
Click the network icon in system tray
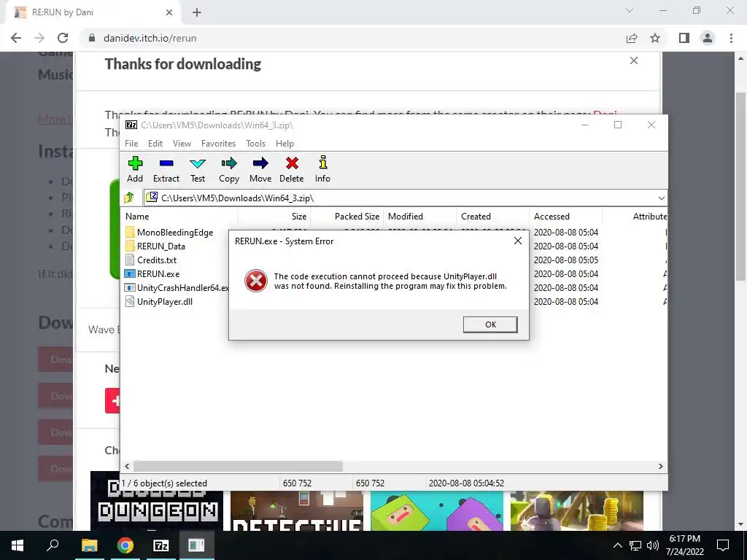[x=635, y=545]
